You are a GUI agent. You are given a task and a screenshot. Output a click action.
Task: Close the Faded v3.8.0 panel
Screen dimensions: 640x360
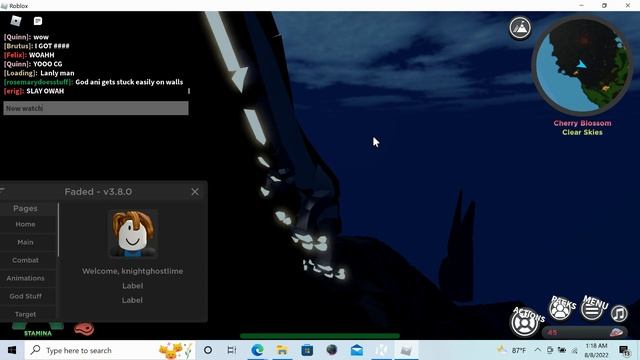(x=195, y=191)
